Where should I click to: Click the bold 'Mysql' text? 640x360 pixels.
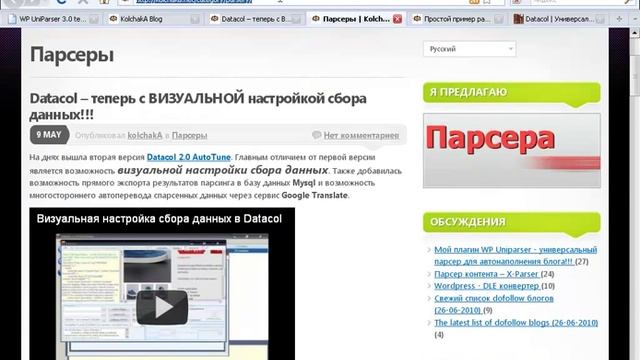[304, 183]
